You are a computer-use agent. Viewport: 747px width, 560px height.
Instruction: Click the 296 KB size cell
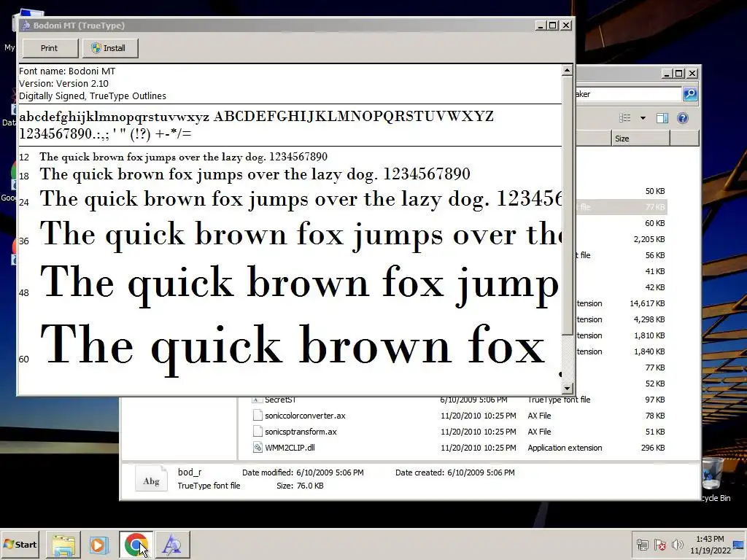[x=653, y=448]
